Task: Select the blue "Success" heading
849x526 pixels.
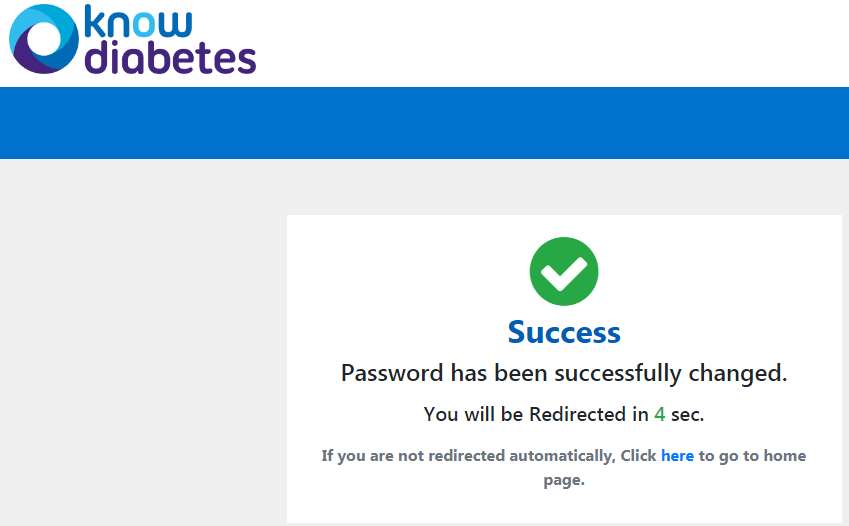Action: click(x=564, y=332)
